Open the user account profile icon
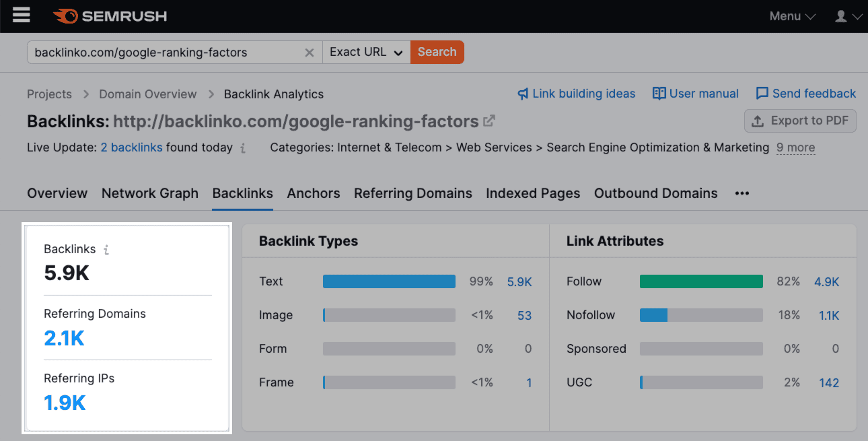The width and height of the screenshot is (868, 441). (x=841, y=16)
